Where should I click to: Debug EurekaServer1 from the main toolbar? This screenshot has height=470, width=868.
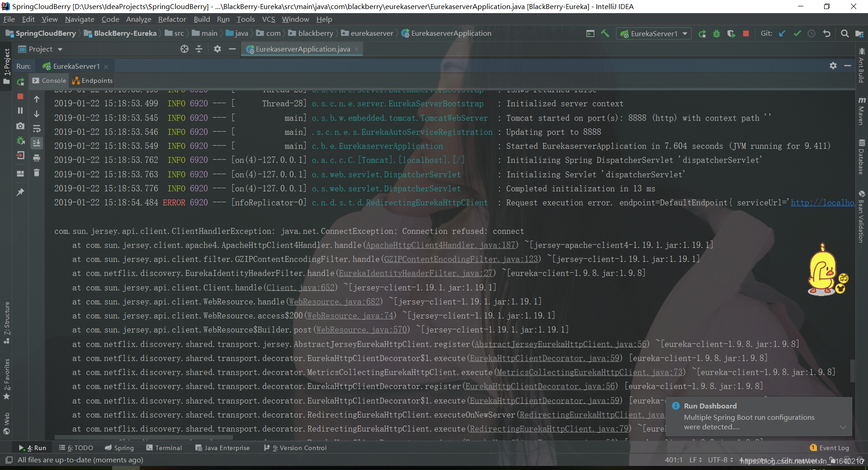coord(717,33)
